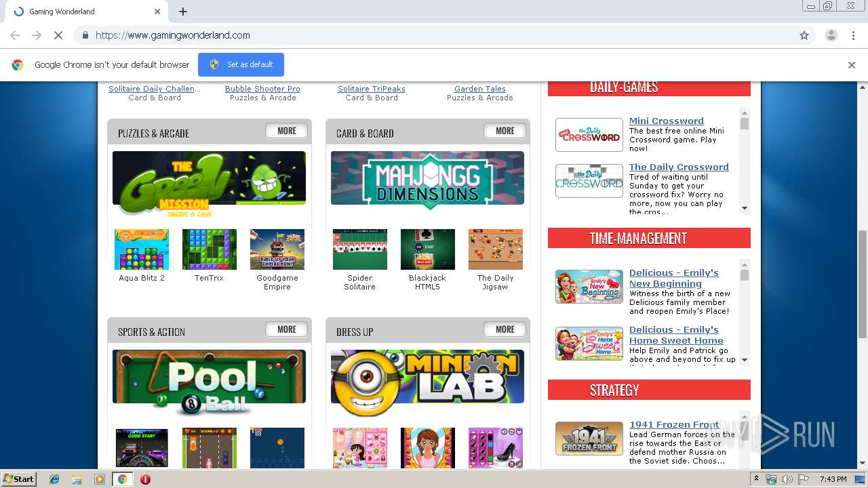Viewport: 868px width, 488px height.
Task: Go forward to the next page
Action: (37, 35)
